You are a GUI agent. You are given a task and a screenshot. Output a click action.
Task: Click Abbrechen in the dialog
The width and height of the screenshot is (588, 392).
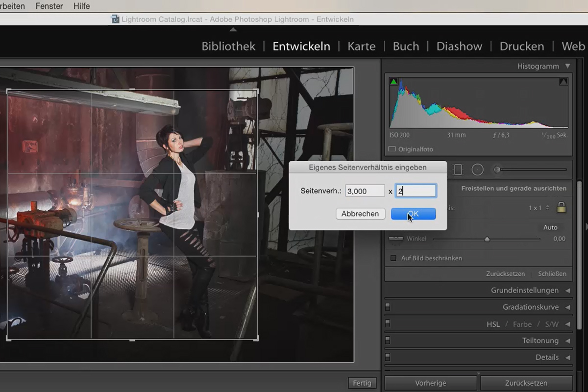click(x=360, y=214)
